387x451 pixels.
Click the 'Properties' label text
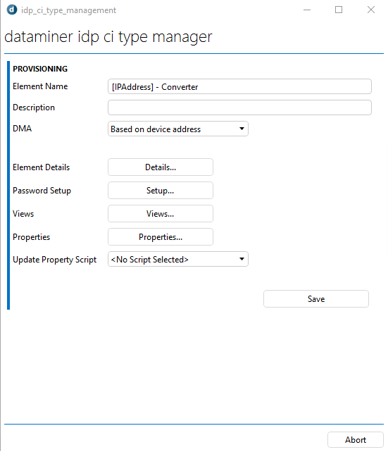(31, 237)
